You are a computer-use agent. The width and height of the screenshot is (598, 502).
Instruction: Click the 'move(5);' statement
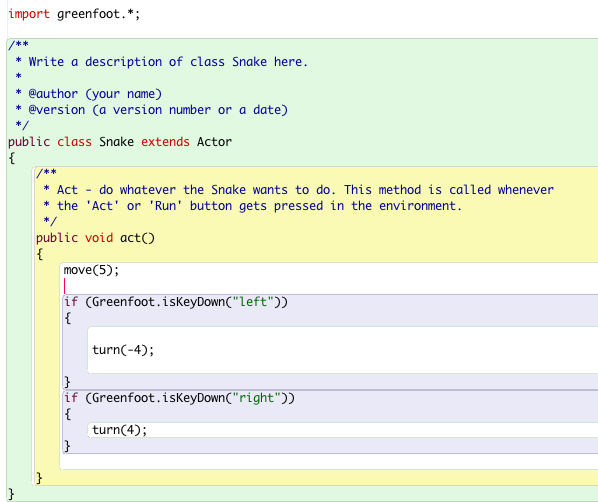pos(91,270)
